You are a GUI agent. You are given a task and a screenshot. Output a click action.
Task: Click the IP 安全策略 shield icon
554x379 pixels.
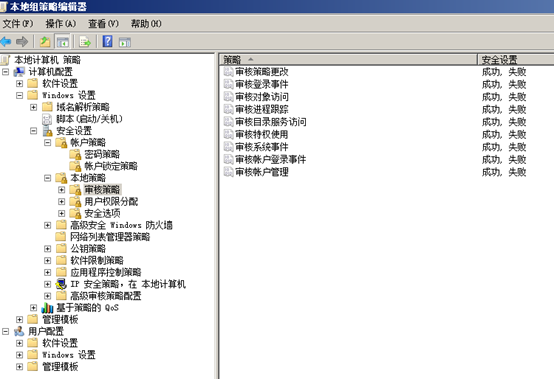pos(61,284)
